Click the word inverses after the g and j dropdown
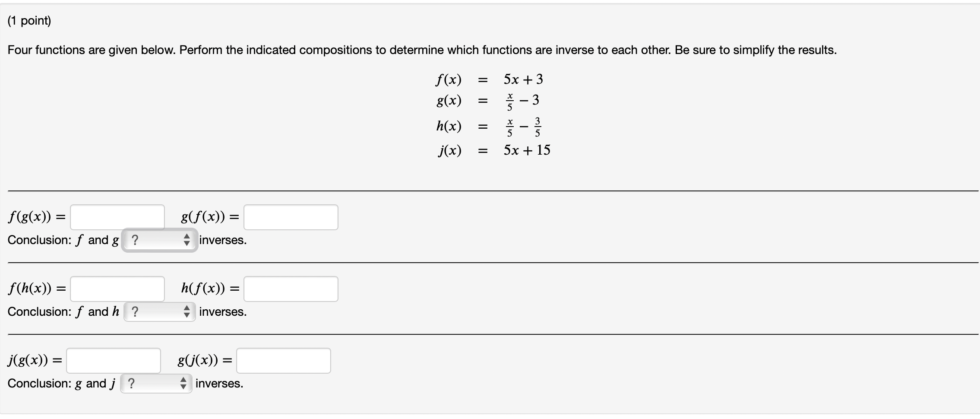This screenshot has height=419, width=980. pyautogui.click(x=219, y=384)
